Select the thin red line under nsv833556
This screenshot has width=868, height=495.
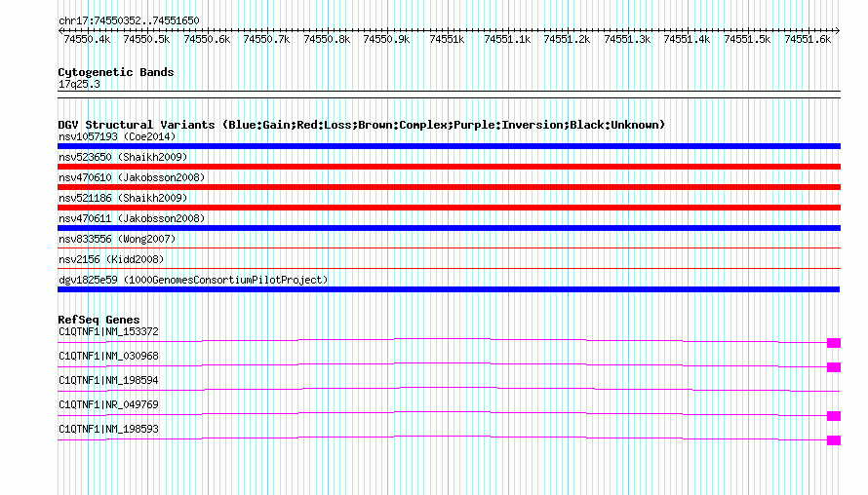(449, 247)
